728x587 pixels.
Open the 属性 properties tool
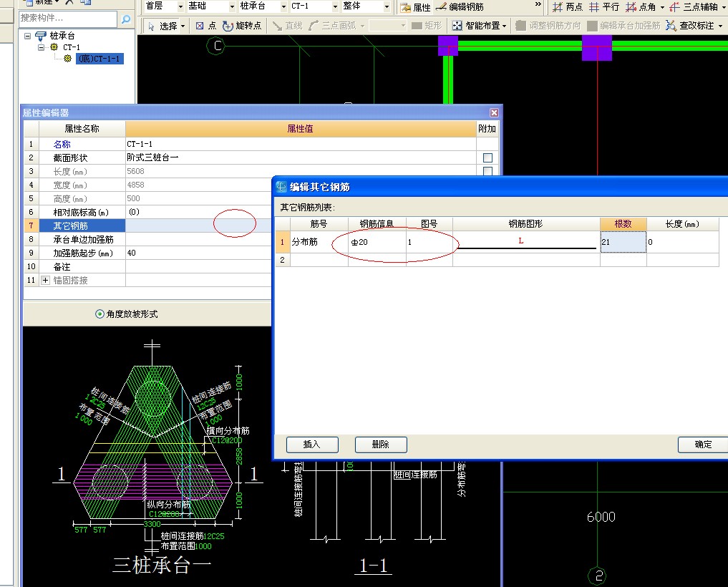point(415,7)
